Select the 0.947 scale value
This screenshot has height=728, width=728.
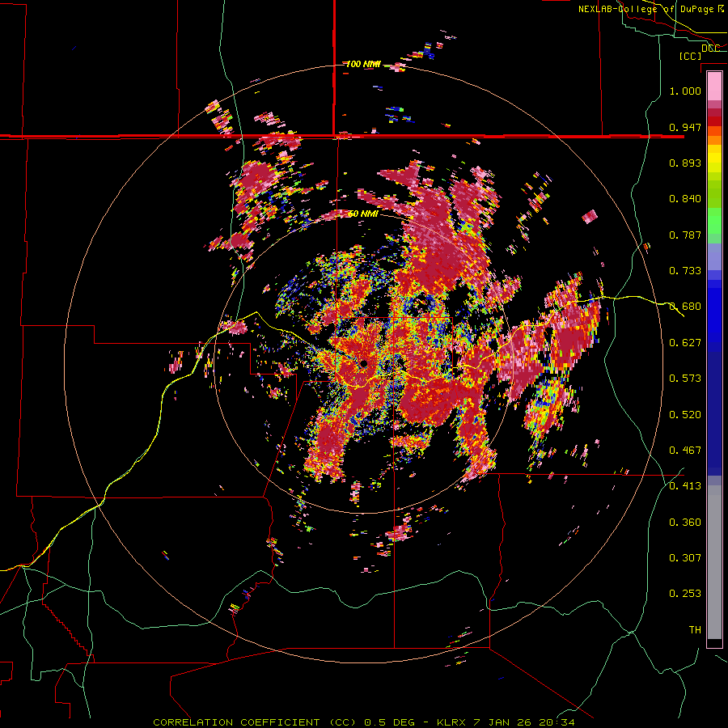(x=685, y=127)
